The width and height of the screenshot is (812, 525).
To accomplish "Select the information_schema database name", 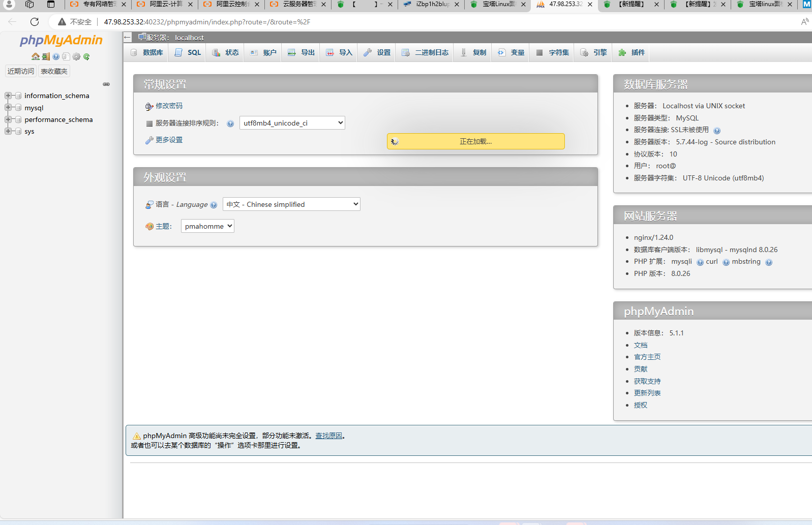I will pyautogui.click(x=57, y=96).
